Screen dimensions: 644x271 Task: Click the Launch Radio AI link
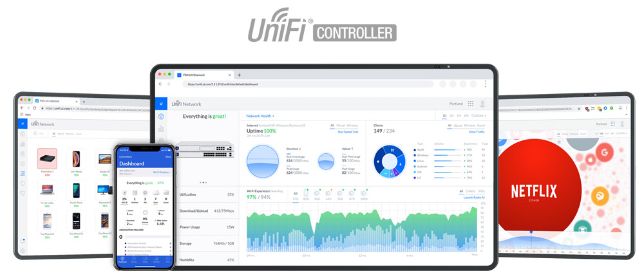(473, 197)
